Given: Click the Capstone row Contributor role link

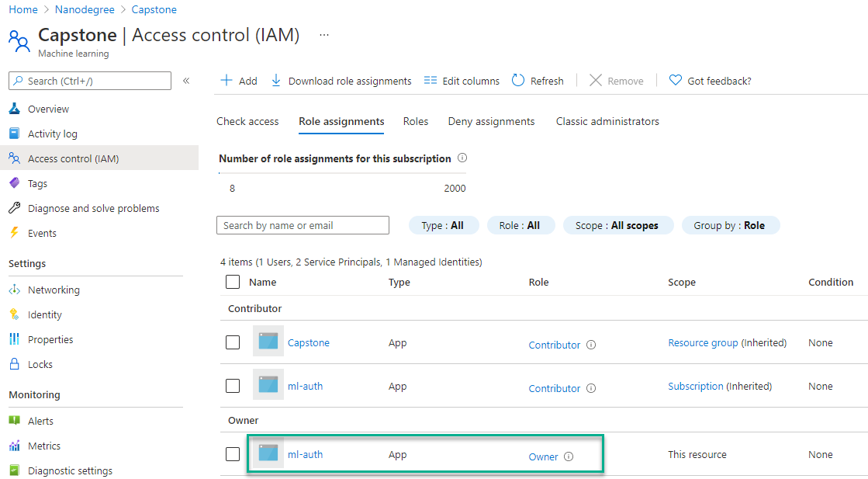Looking at the screenshot, I should click(554, 345).
